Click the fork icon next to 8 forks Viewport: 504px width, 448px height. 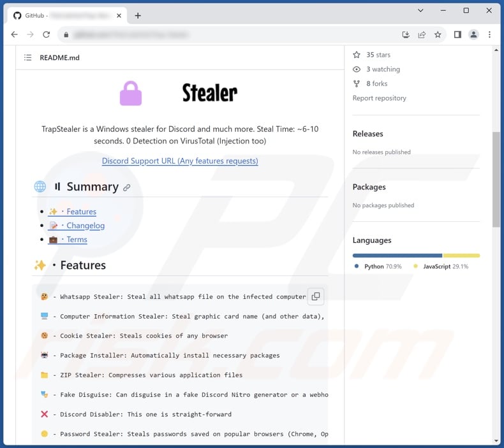(x=357, y=84)
